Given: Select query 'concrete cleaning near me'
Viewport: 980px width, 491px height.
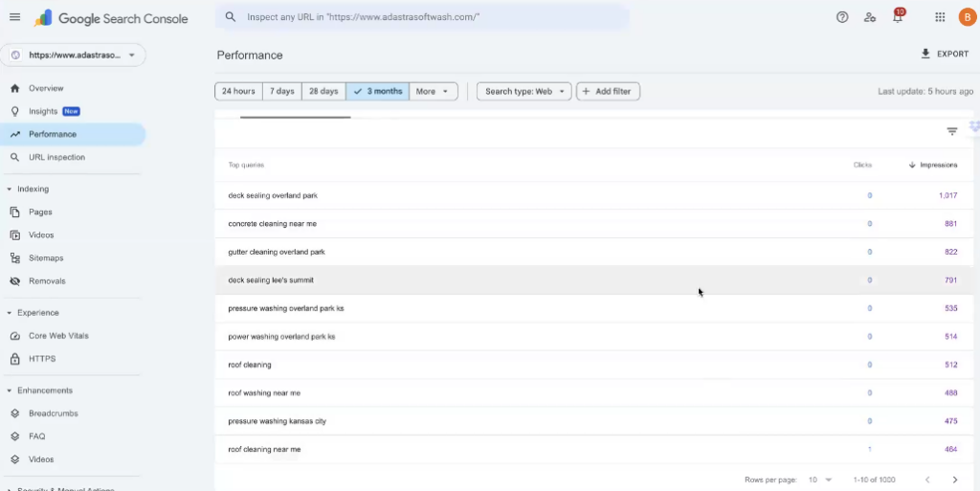Looking at the screenshot, I should tap(273, 224).
